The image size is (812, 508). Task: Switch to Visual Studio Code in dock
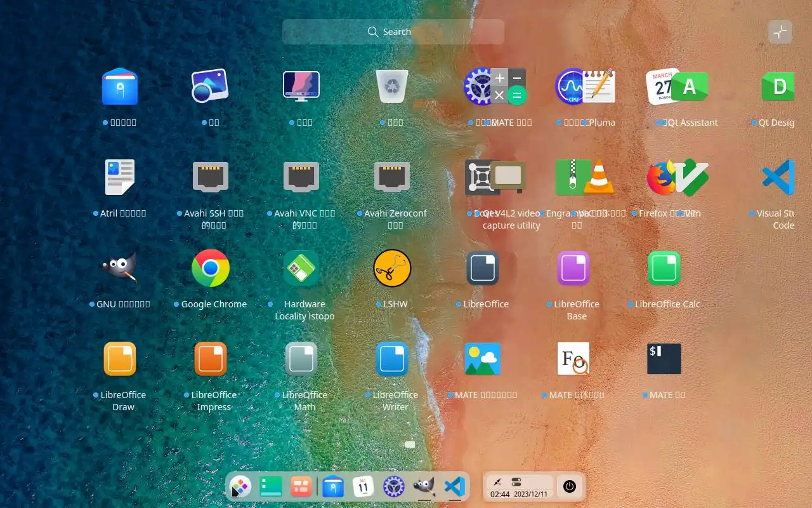pos(454,487)
